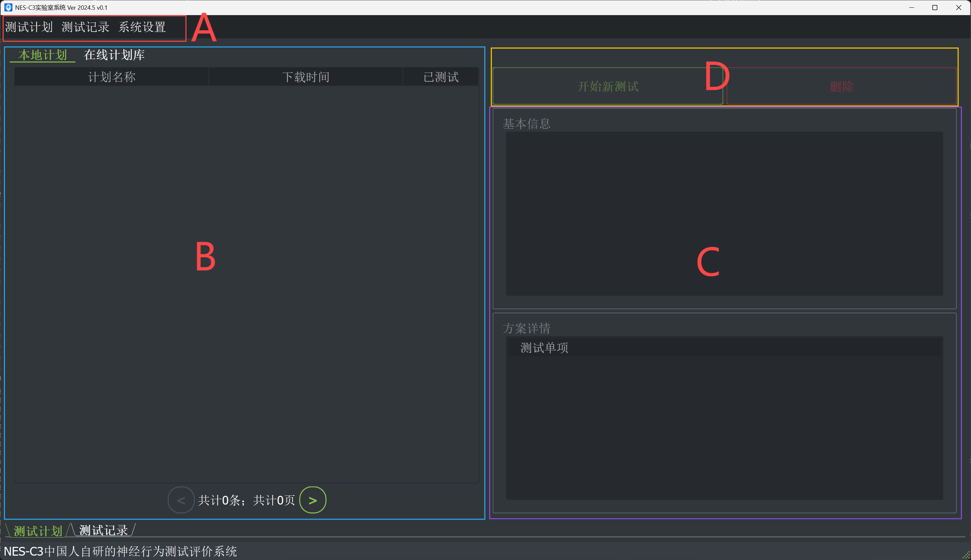Select the bottom 测试计划 tab
971x560 pixels.
38,531
